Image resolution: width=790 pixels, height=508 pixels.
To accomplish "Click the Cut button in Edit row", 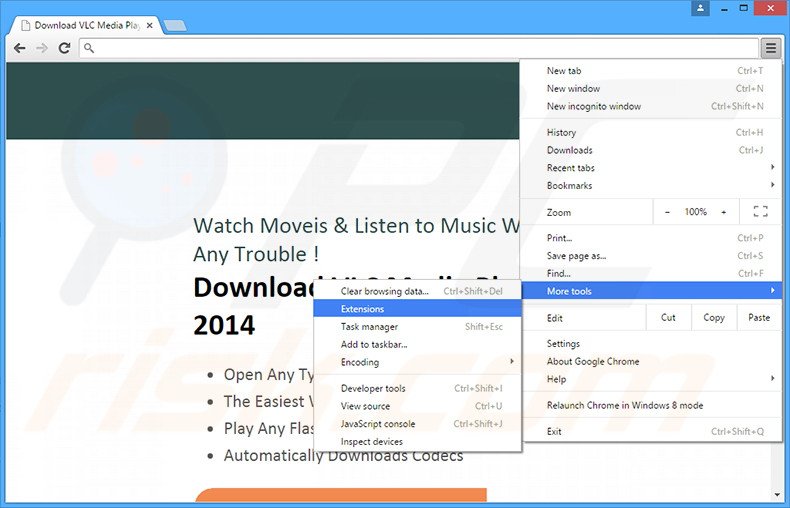I will pos(668,318).
